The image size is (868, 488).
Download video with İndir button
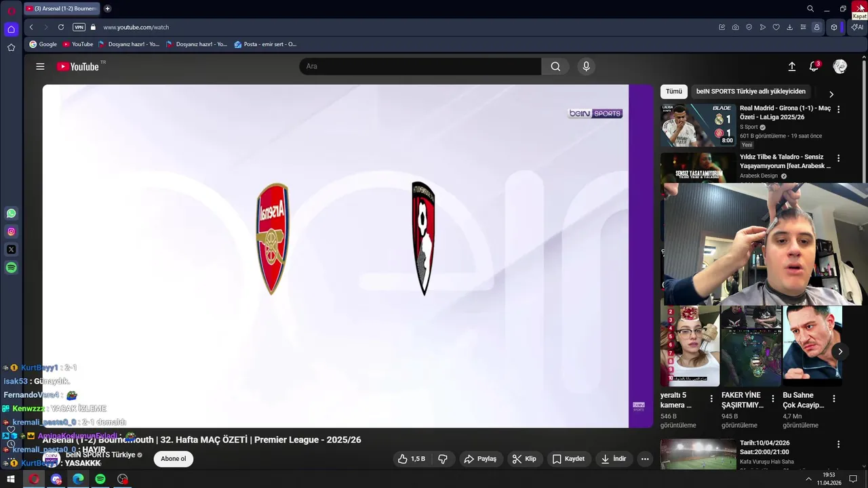coord(614,459)
